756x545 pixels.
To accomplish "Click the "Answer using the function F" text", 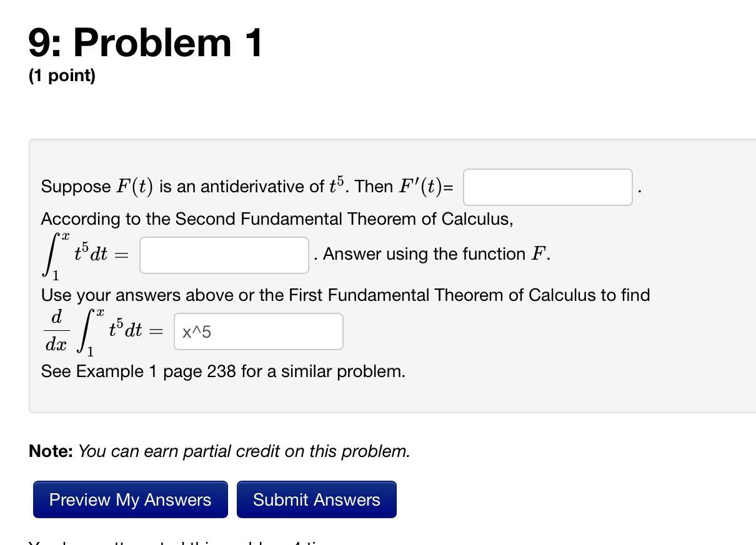I will [435, 254].
